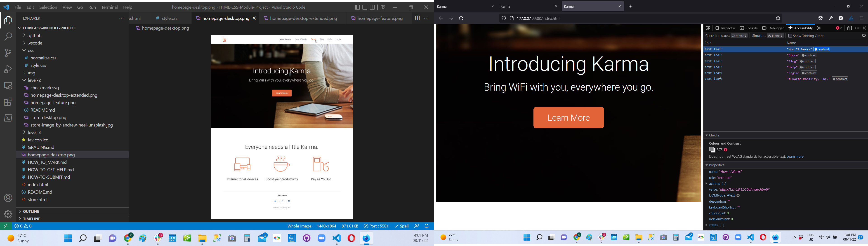The height and width of the screenshot is (246, 868).
Task: Click the Explorer files icon in activity bar
Action: [x=8, y=21]
